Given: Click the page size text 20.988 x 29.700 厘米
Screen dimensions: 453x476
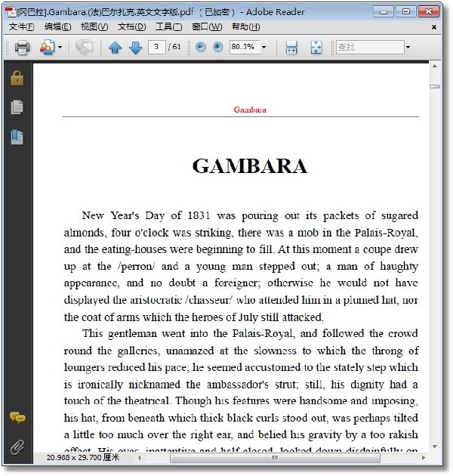Looking at the screenshot, I should (83, 457).
